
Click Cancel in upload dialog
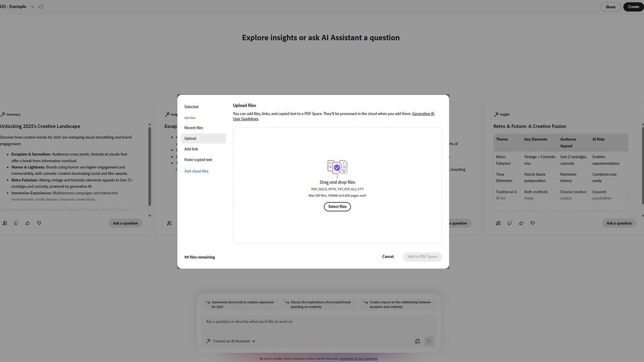pos(388,257)
